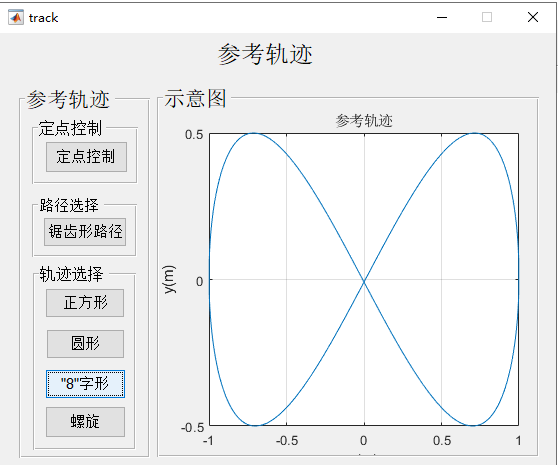
Task: Select the "8"字形 trajectory button
Action: [x=85, y=384]
